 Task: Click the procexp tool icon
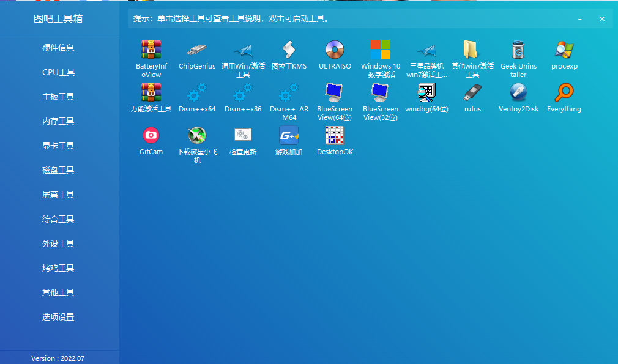(564, 50)
